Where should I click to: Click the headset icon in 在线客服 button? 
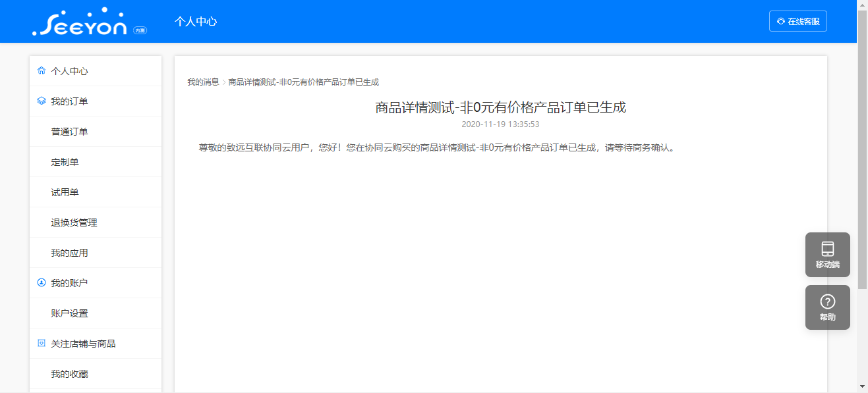[781, 21]
